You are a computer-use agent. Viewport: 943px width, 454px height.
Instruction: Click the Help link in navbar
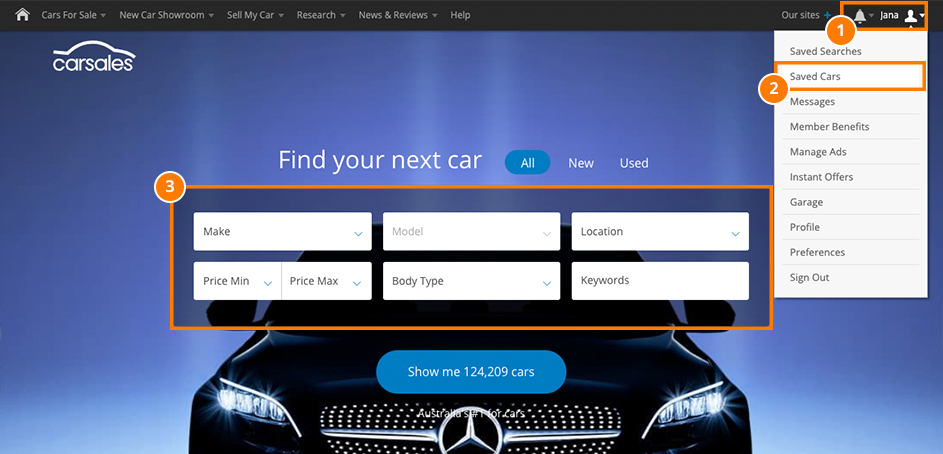pos(460,15)
